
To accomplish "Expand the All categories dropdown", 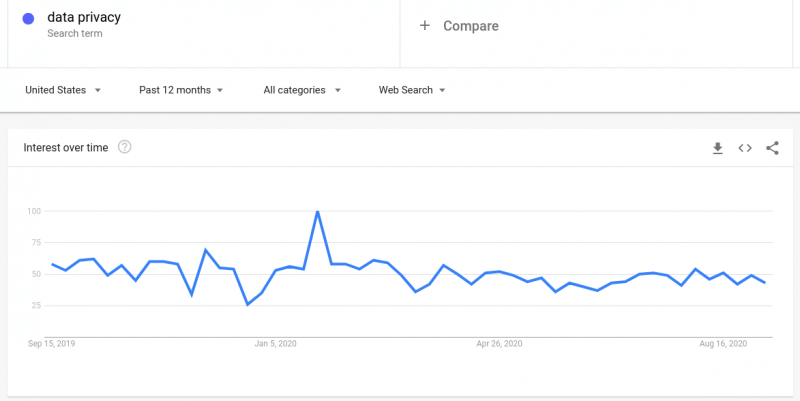I will coord(302,90).
